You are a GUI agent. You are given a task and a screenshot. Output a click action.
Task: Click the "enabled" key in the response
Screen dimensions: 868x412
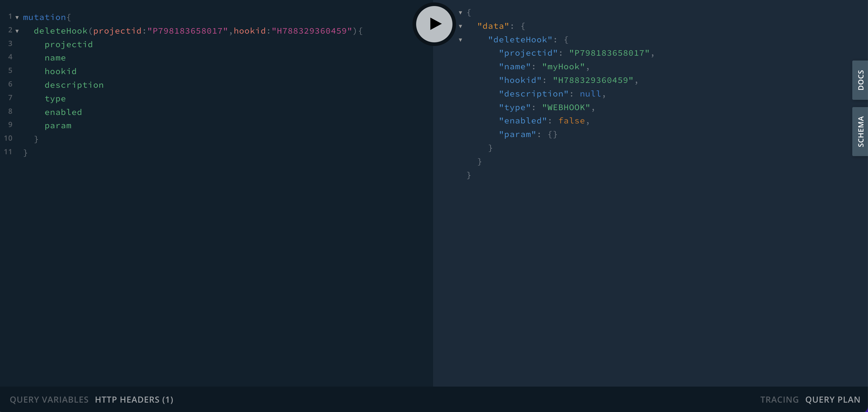[523, 121]
